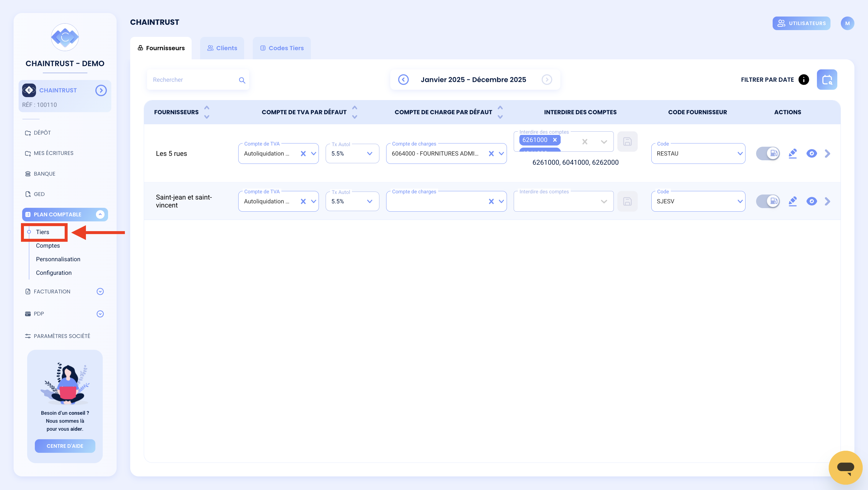Clear Compte de charges for Saint-jean et saint-vincent
The width and height of the screenshot is (868, 490).
point(491,202)
